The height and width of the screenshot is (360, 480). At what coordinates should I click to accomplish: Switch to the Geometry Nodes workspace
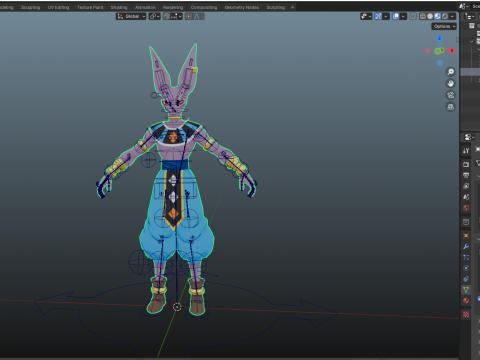pyautogui.click(x=242, y=7)
